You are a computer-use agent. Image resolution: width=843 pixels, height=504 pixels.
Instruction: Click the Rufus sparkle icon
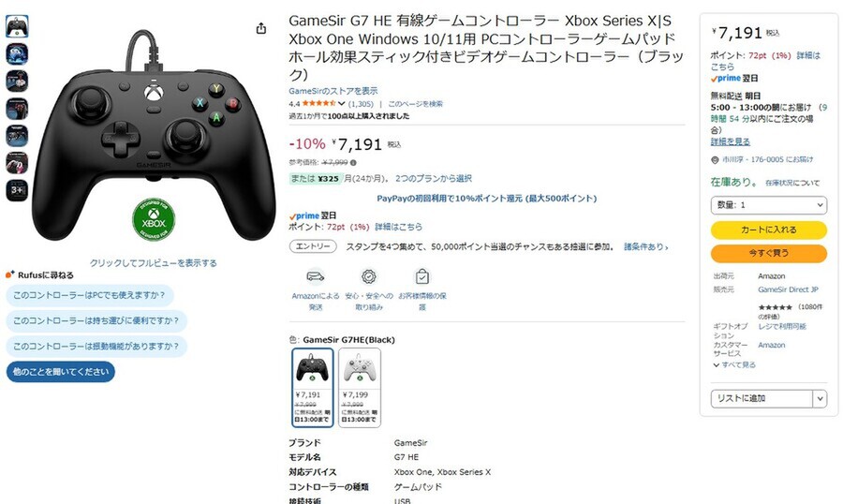[9, 274]
